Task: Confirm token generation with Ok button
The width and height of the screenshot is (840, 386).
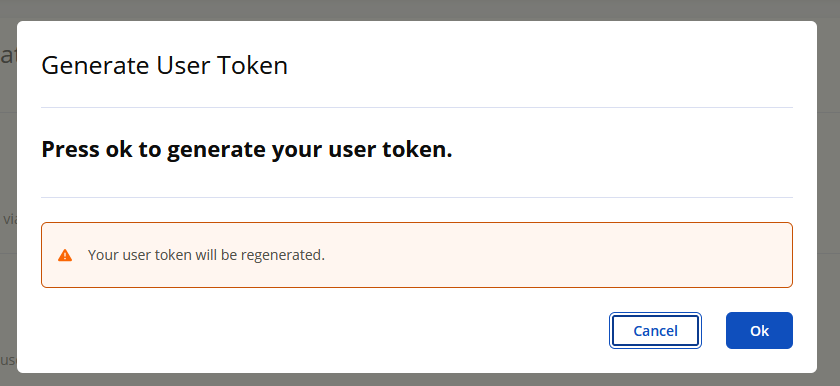Action: 759,331
